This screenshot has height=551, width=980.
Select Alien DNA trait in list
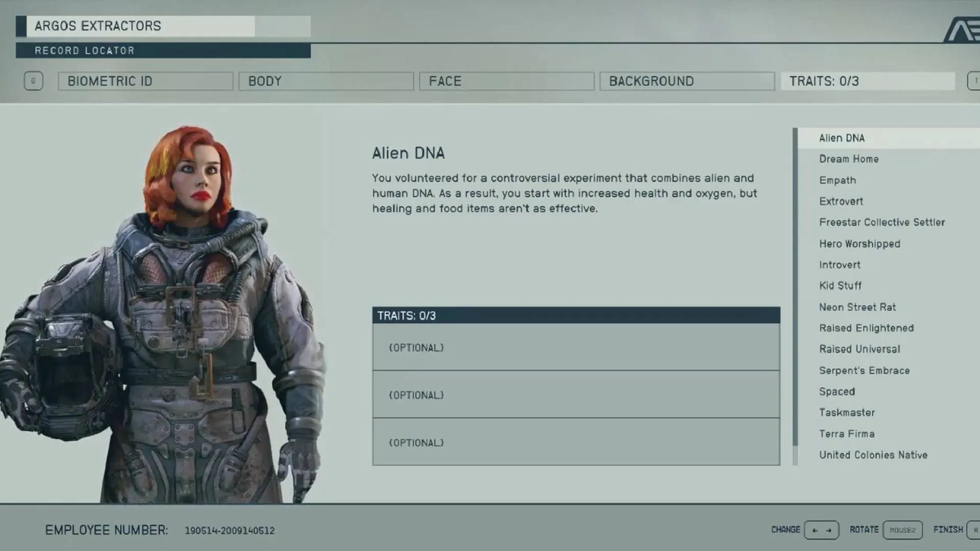888,138
